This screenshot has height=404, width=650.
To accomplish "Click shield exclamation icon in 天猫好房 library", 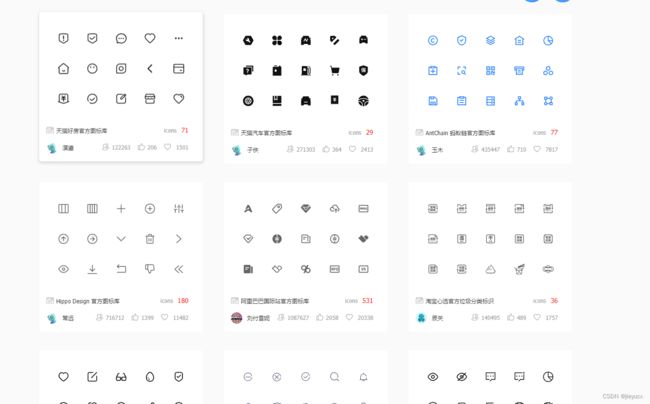I will (x=63, y=39).
